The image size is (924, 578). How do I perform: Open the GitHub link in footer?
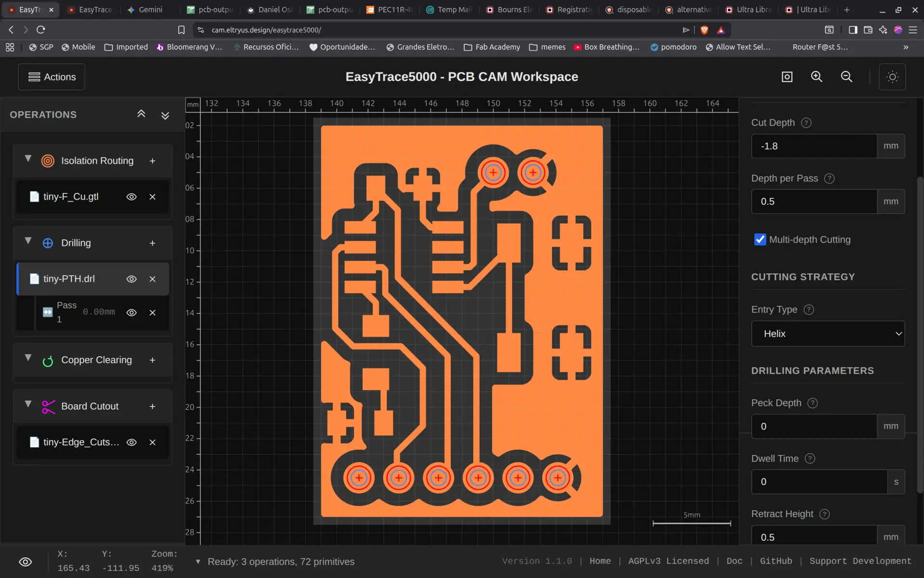pos(776,561)
